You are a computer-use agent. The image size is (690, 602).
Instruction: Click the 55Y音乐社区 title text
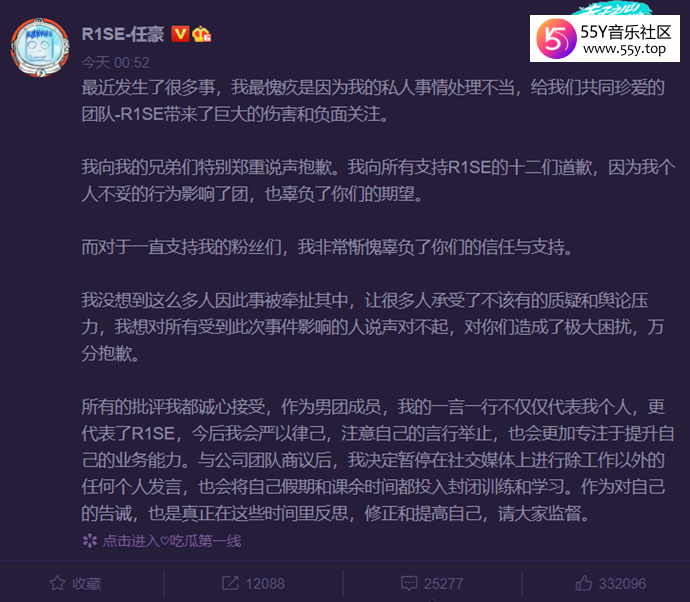[626, 32]
